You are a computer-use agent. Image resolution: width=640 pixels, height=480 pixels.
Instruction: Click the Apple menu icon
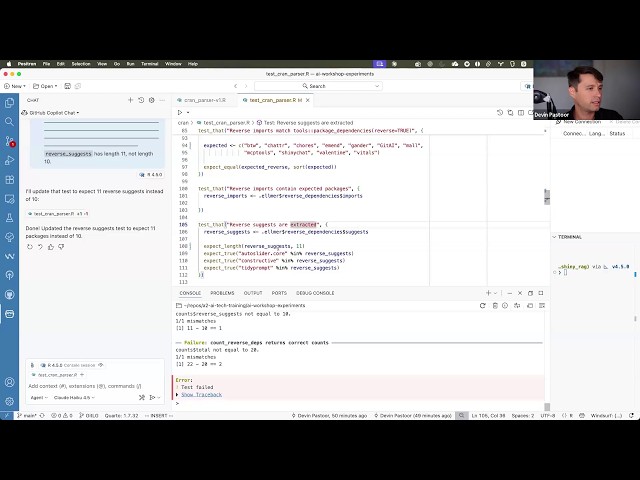tap(9, 64)
